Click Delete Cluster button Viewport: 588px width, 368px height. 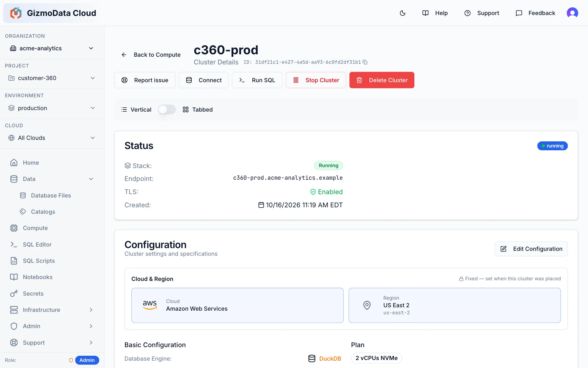pyautogui.click(x=382, y=80)
